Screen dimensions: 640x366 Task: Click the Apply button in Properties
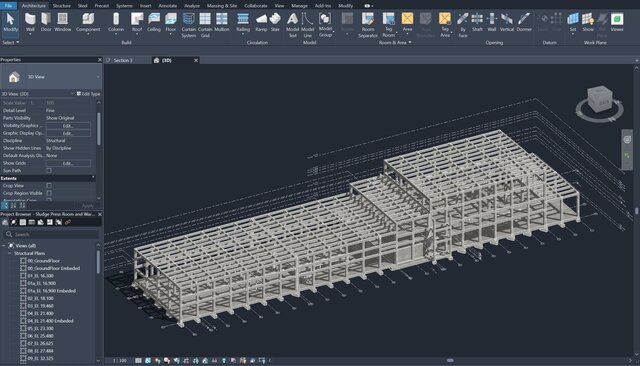coord(88,206)
